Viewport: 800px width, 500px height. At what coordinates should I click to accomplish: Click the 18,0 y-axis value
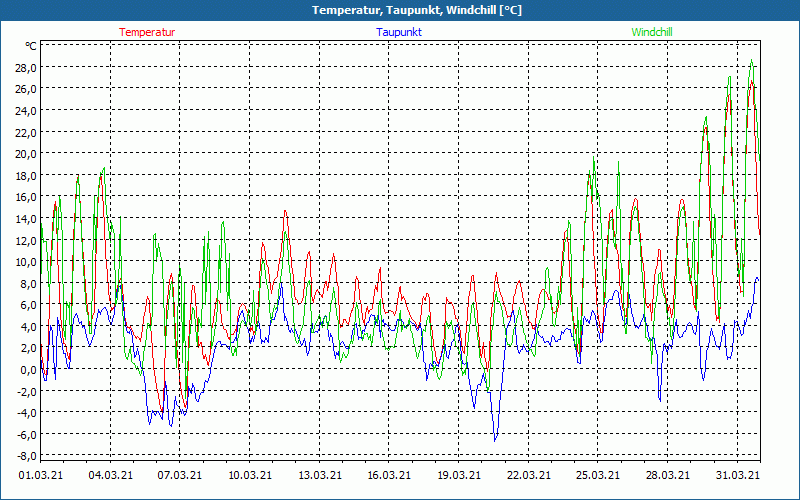(27, 176)
